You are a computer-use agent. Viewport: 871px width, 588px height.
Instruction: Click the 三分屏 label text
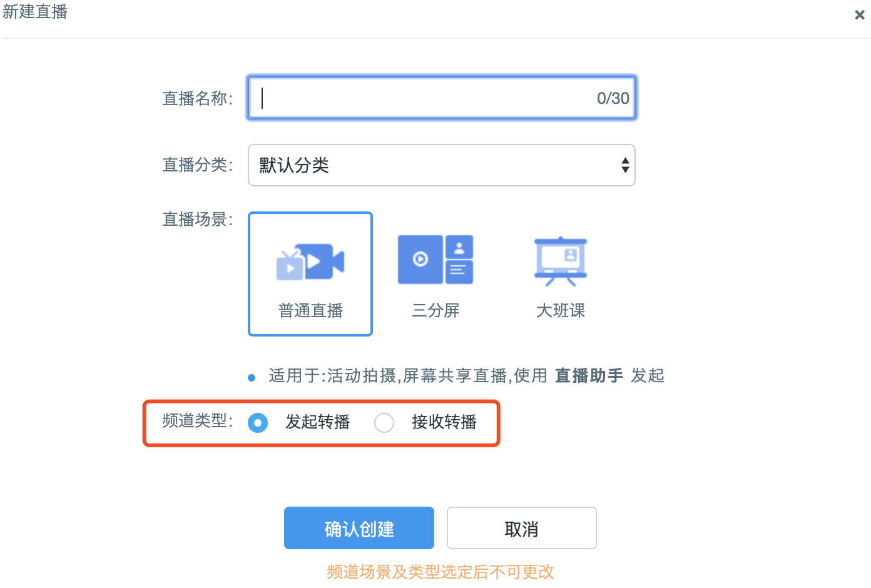(x=435, y=310)
